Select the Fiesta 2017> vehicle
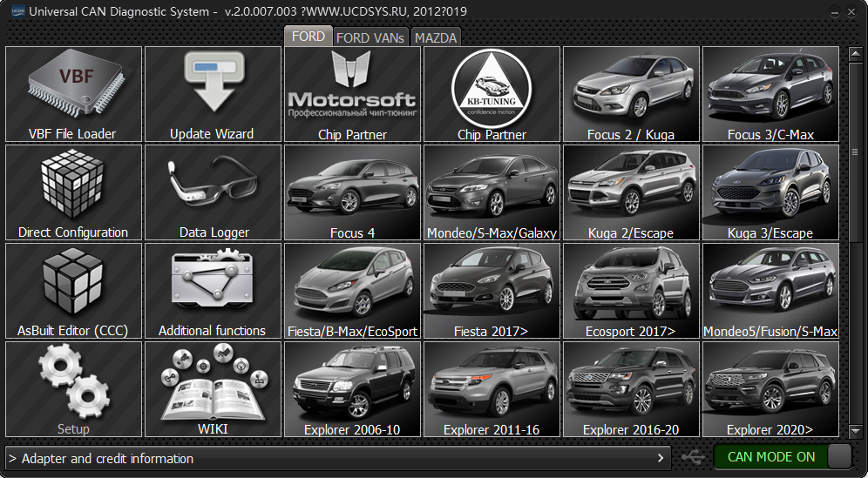The height and width of the screenshot is (478, 868). coord(492,291)
